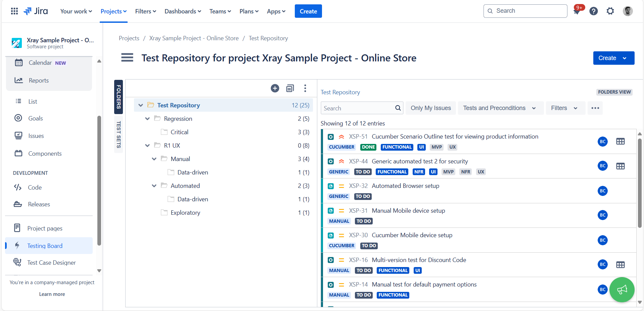Click the test list vertical scrollbar

coord(640,183)
